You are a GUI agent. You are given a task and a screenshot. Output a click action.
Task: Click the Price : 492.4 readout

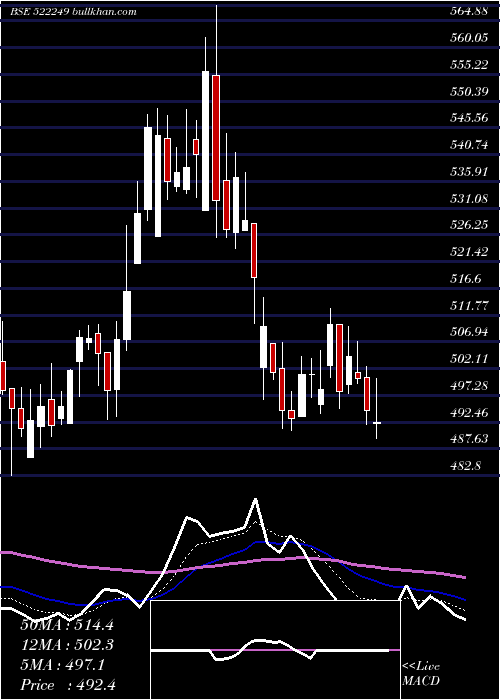68,685
